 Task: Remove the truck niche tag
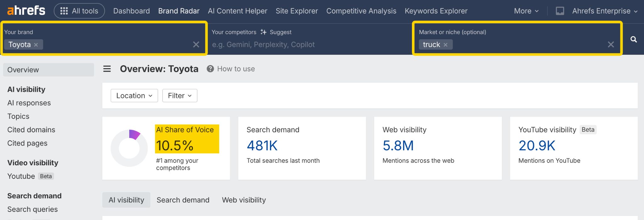coord(446,45)
